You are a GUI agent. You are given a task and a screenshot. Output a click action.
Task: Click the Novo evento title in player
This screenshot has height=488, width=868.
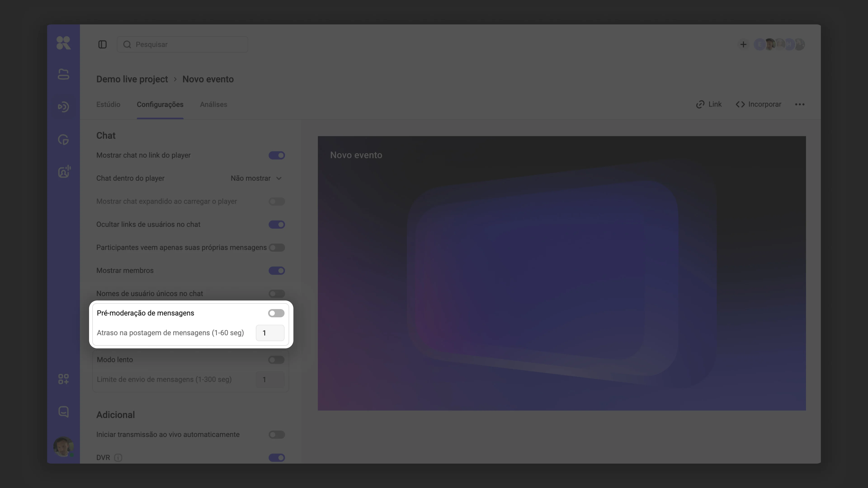[356, 155]
